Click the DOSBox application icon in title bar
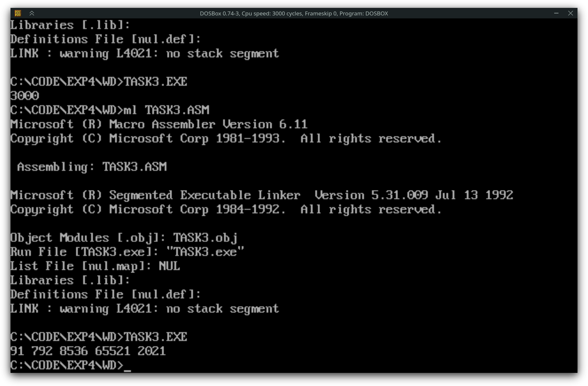 (18, 13)
